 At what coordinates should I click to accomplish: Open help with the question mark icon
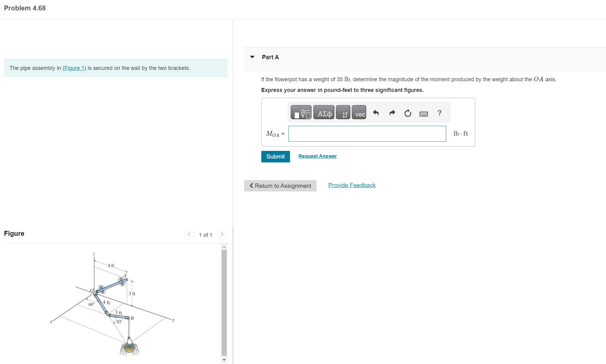tap(439, 113)
